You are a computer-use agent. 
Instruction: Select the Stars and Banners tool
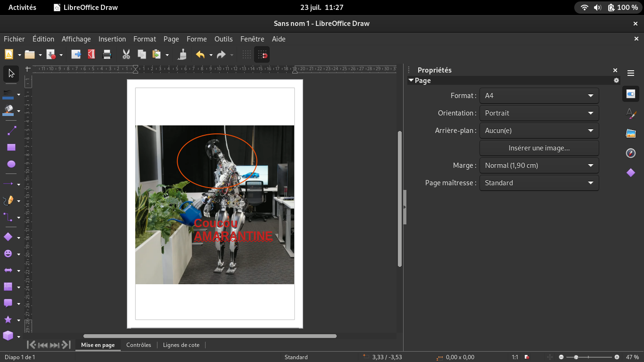8,320
